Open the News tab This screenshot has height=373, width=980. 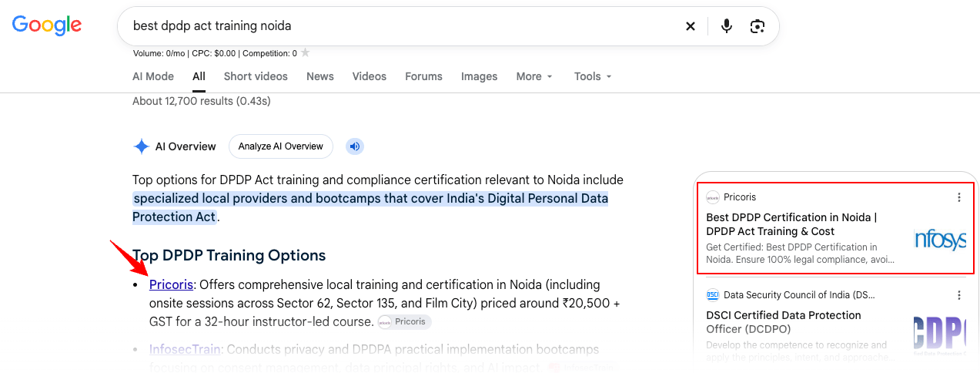[x=320, y=76]
